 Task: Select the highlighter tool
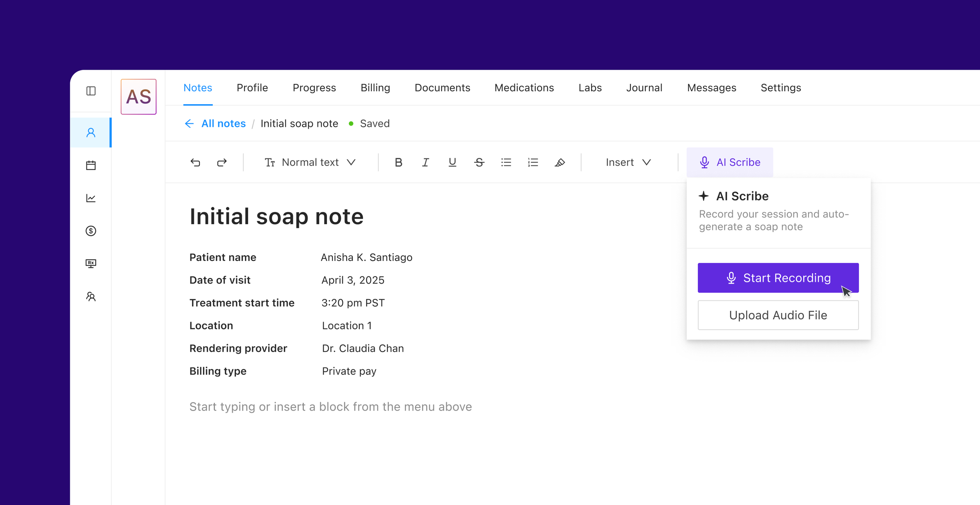tap(560, 162)
